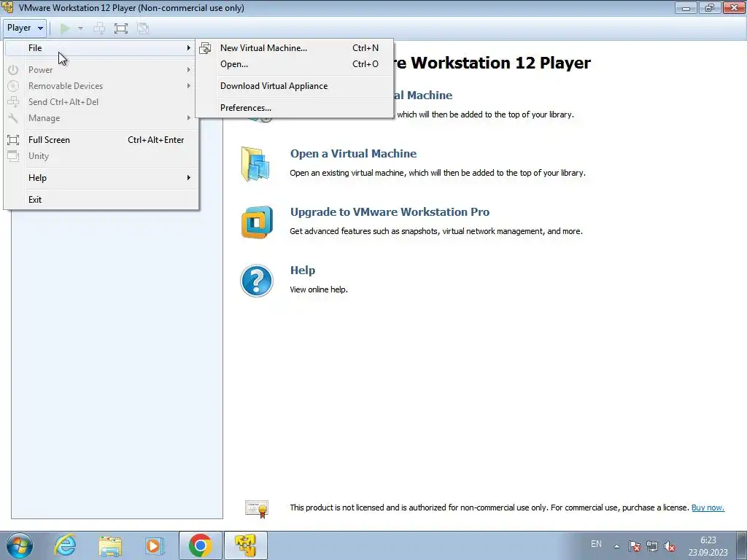Choose Send Ctrl+Alt+Del menu item
747x560 pixels.
coord(101,102)
